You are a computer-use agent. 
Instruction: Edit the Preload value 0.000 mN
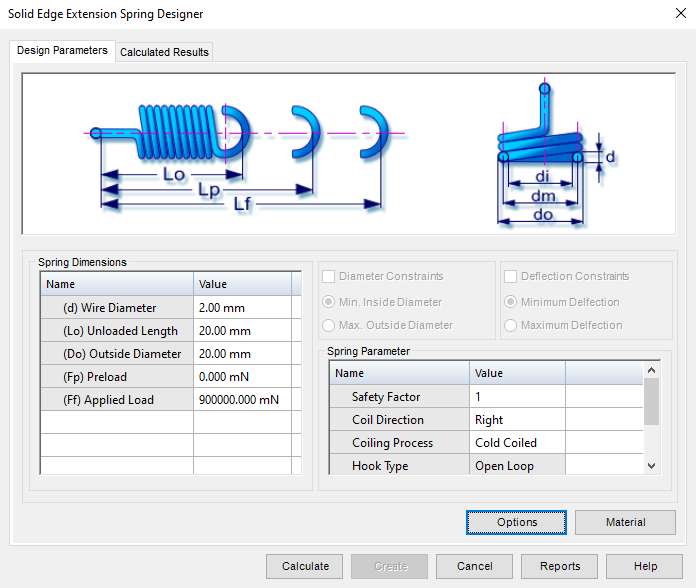pos(242,376)
